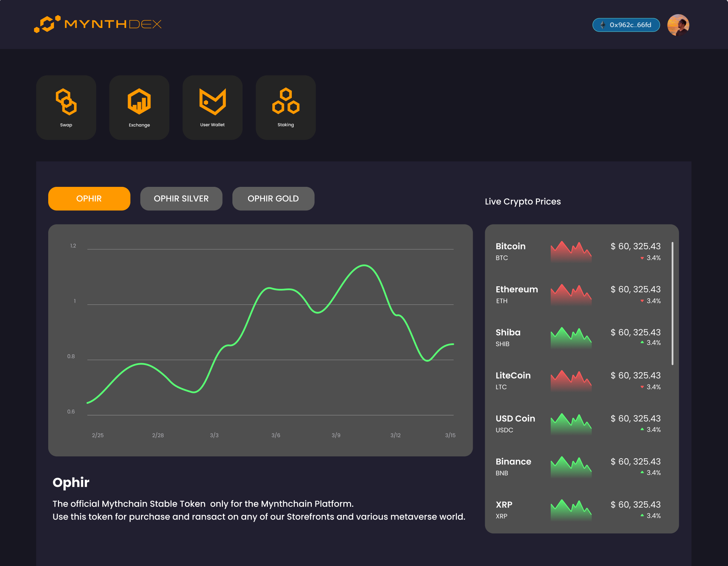This screenshot has width=728, height=566.
Task: Switch to the OPHIR SILVER tab
Action: (181, 198)
